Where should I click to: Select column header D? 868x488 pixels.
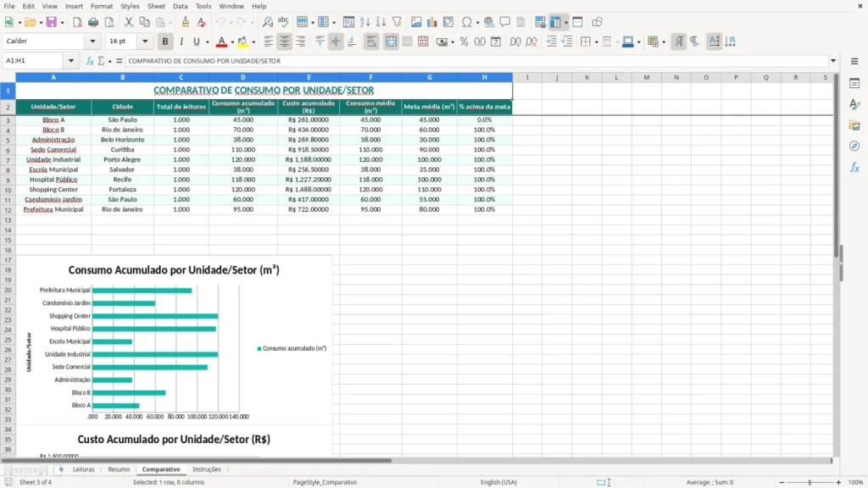click(x=243, y=77)
